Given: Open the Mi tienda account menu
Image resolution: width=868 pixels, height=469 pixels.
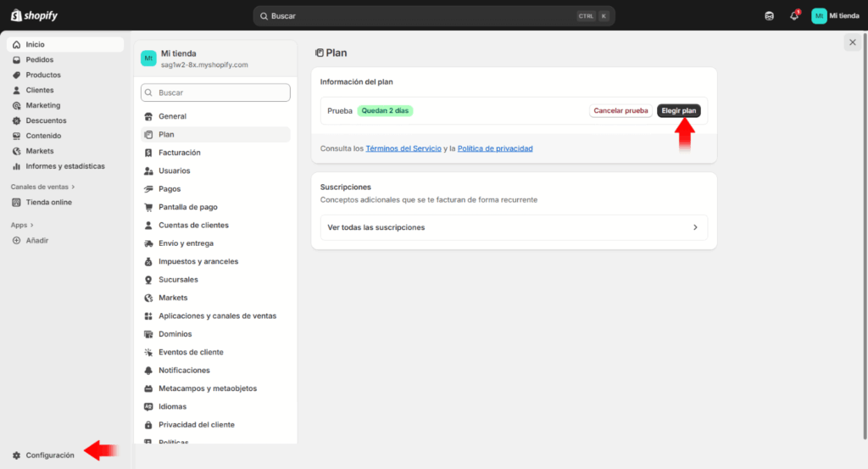Looking at the screenshot, I should point(834,15).
